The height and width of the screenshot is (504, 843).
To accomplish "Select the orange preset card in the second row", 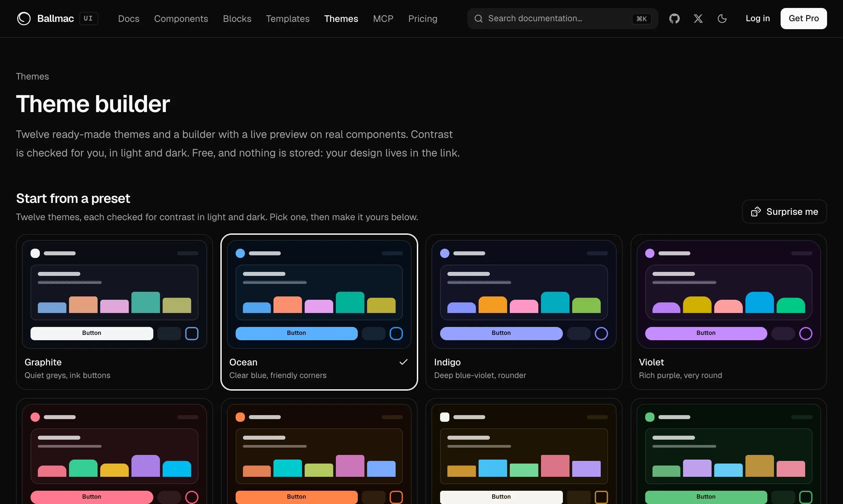I will point(319,451).
